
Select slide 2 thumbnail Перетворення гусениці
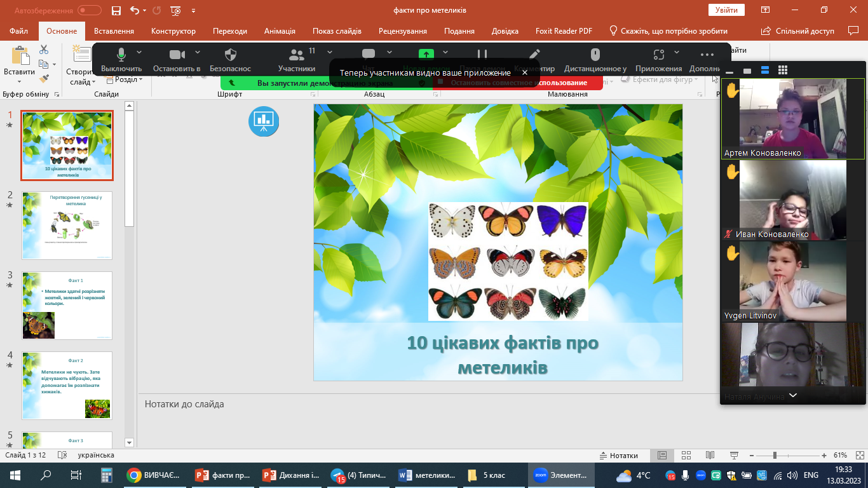point(67,226)
